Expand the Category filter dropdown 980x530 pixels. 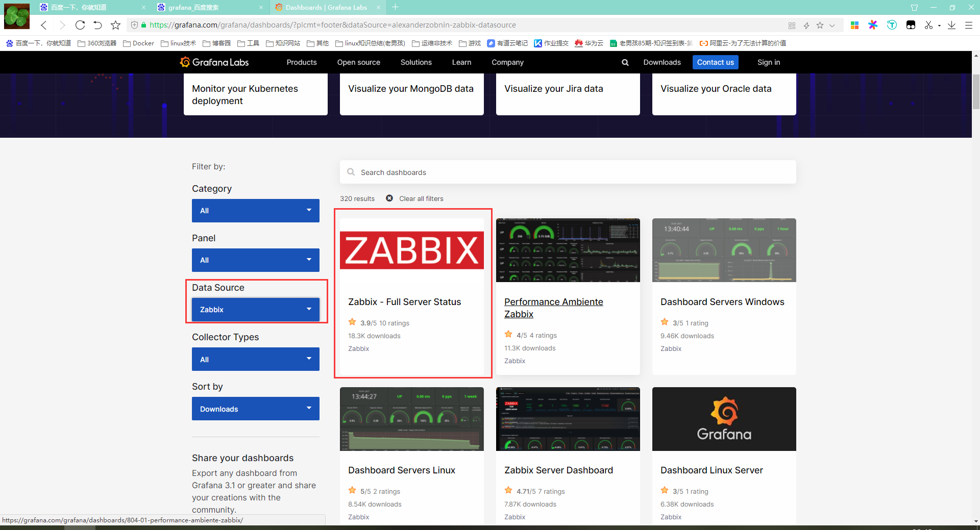point(256,211)
